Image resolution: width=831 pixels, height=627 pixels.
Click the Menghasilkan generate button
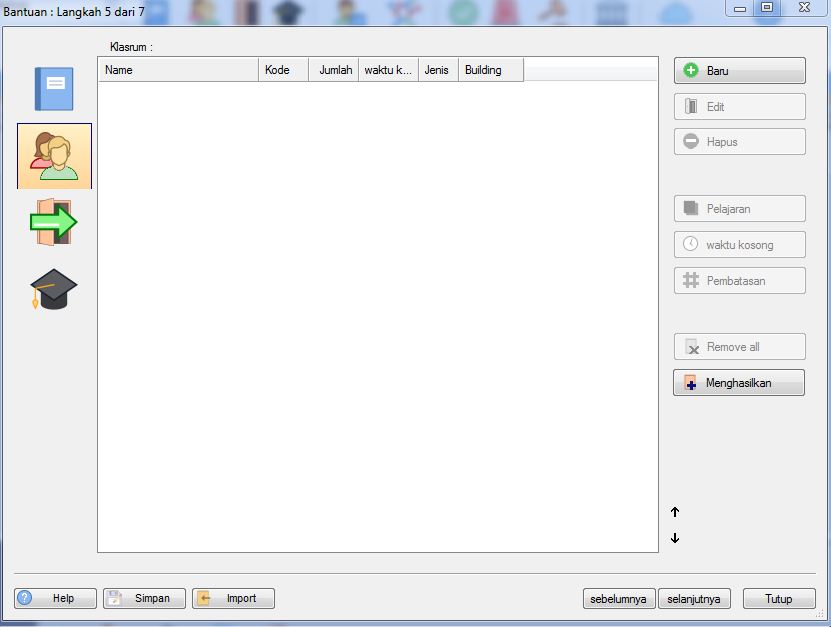(739, 383)
